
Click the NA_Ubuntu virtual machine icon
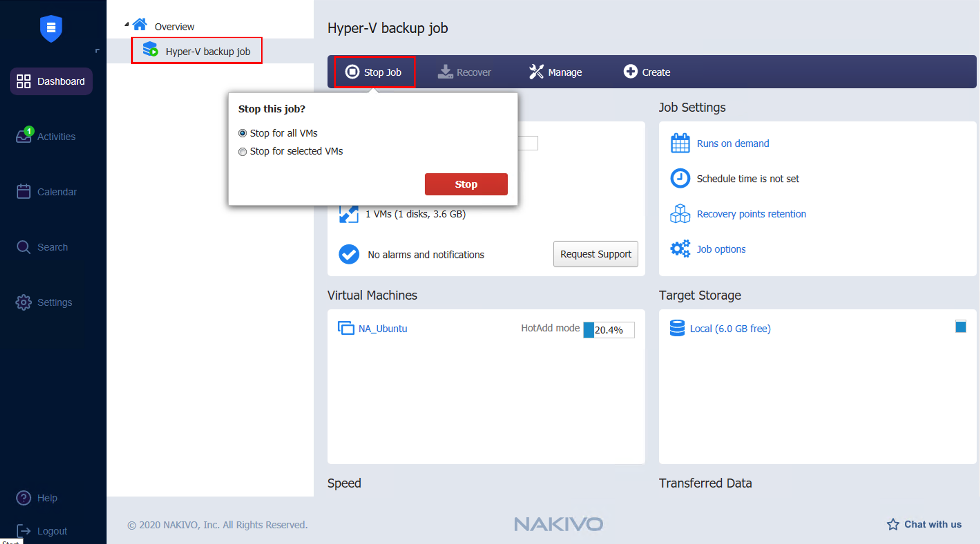(x=346, y=328)
